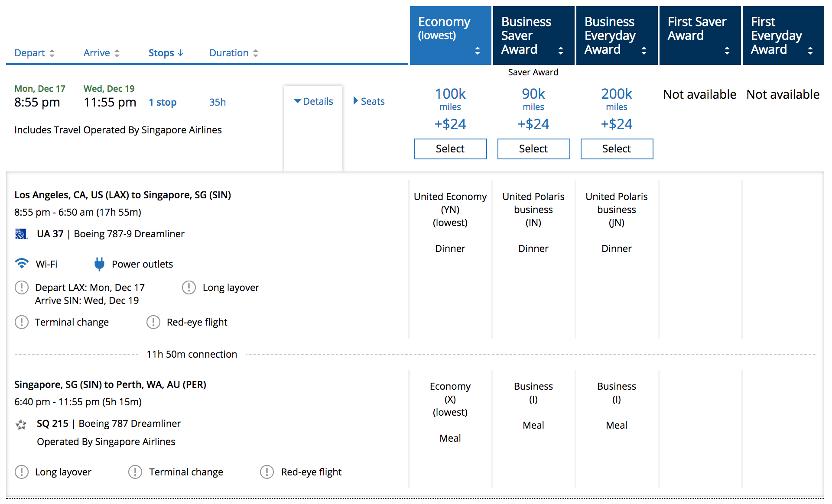
Task: Click Red-eye flight warning icon on SQ 215
Action: click(x=267, y=472)
